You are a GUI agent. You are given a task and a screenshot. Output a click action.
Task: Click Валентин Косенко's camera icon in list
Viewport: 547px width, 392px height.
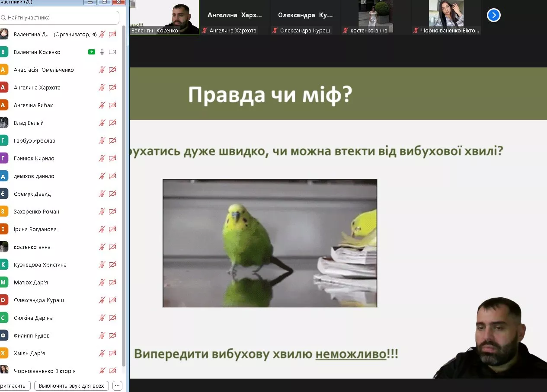click(x=112, y=52)
